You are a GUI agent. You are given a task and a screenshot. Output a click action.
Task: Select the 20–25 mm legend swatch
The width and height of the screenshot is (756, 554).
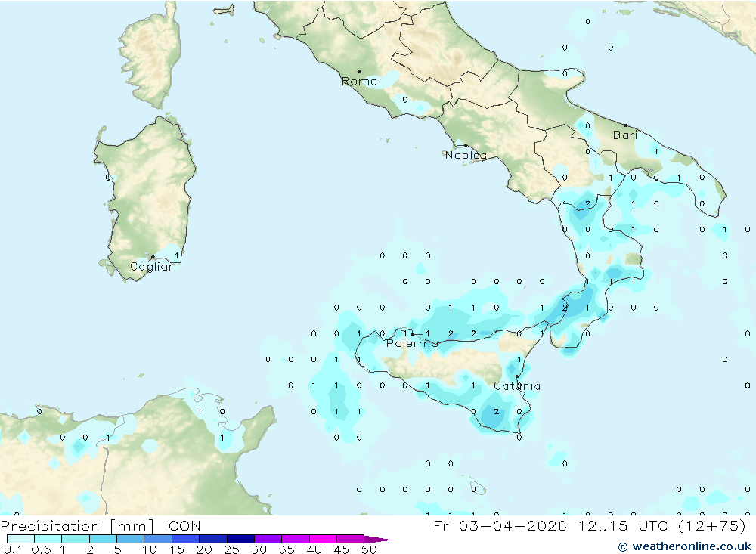coord(212,539)
